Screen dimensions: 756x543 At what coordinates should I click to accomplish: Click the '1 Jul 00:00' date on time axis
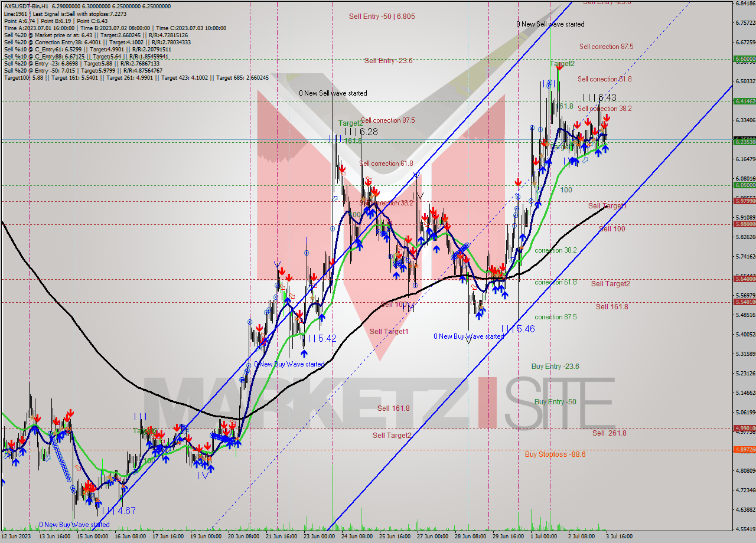coord(544,537)
